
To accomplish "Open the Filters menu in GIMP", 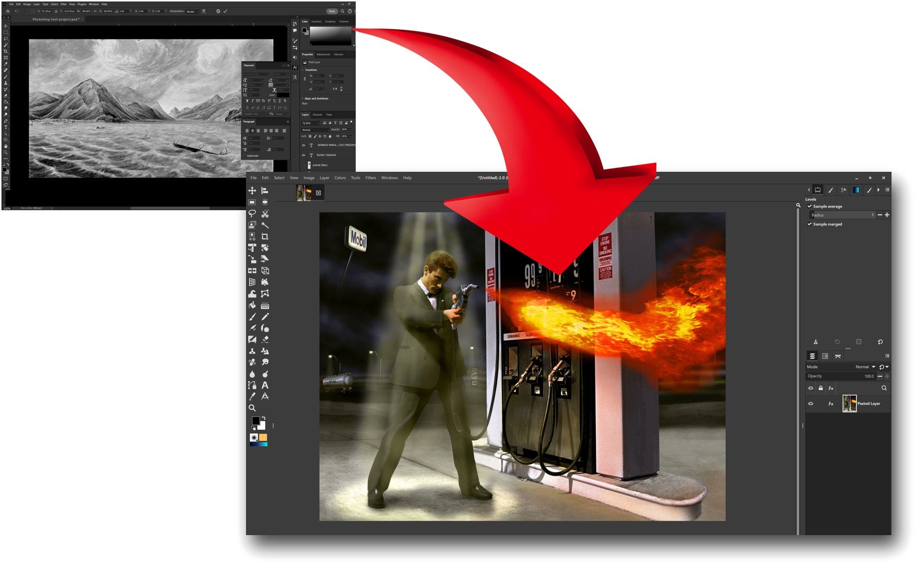I will (370, 178).
